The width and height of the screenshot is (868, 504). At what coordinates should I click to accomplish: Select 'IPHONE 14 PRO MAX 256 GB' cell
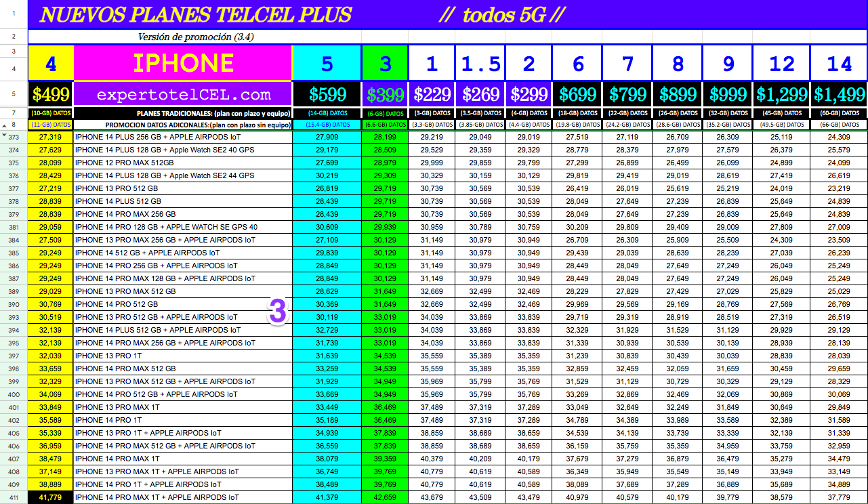pos(183,214)
